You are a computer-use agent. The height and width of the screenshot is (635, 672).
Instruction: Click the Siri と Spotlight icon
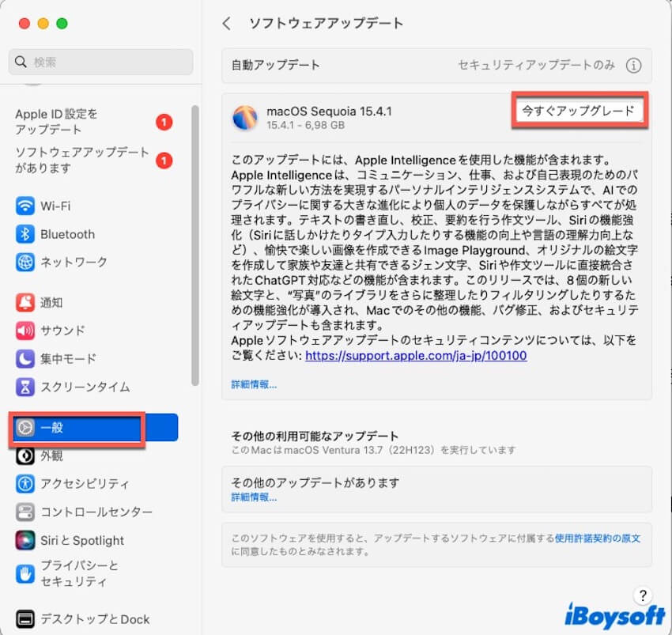coord(25,540)
